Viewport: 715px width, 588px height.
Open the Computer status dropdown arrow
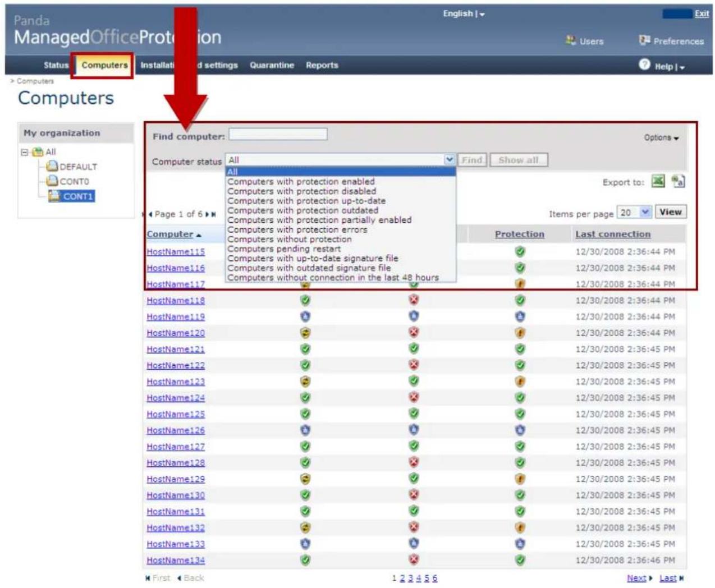pyautogui.click(x=450, y=160)
